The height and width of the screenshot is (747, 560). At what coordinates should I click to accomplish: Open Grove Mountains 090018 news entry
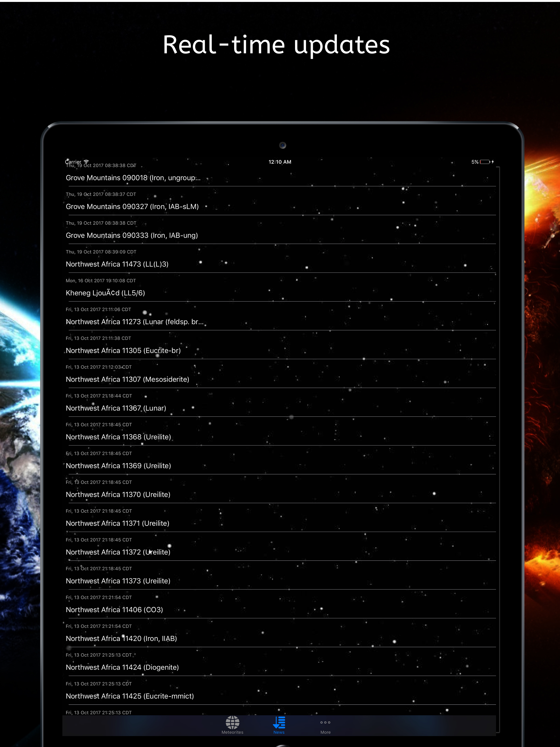click(x=133, y=178)
